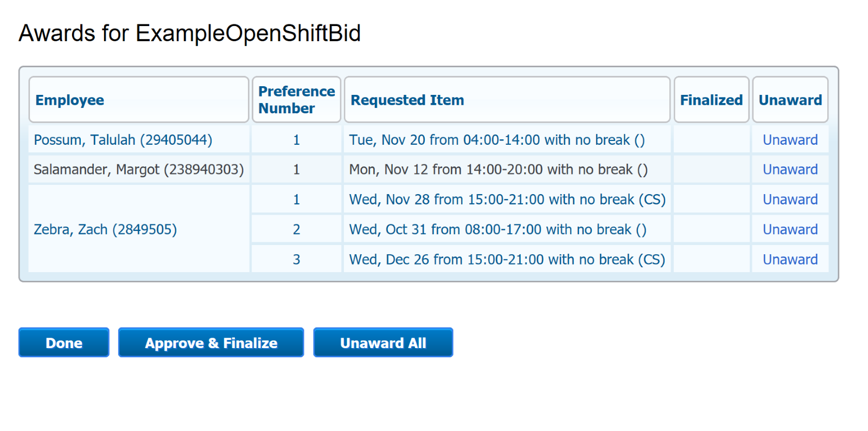
Task: Unaward Zach Zebra's Dec 26 shift
Action: [x=790, y=260]
